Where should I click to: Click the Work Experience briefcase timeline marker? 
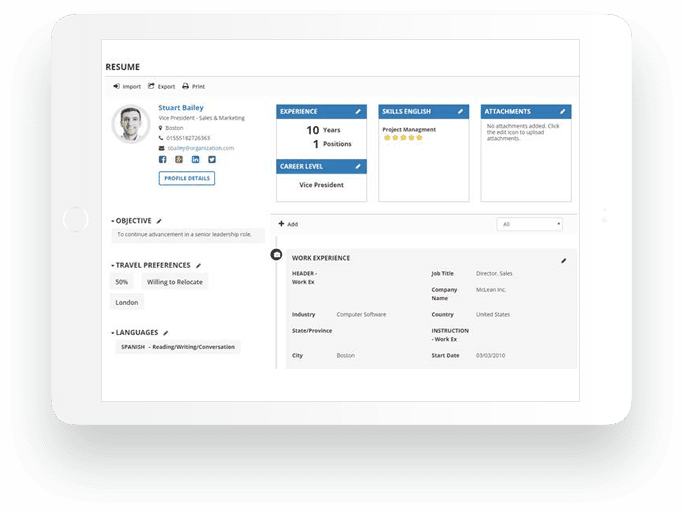pos(276,254)
